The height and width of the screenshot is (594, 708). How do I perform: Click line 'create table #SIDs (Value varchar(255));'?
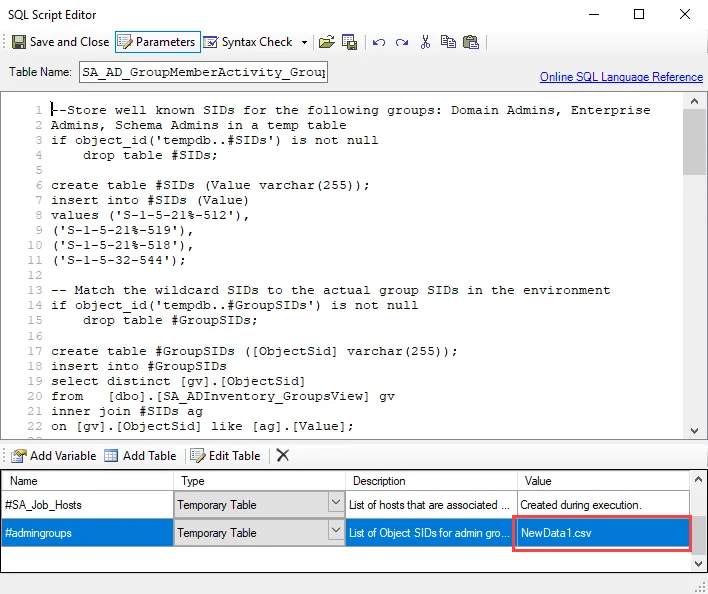click(210, 186)
